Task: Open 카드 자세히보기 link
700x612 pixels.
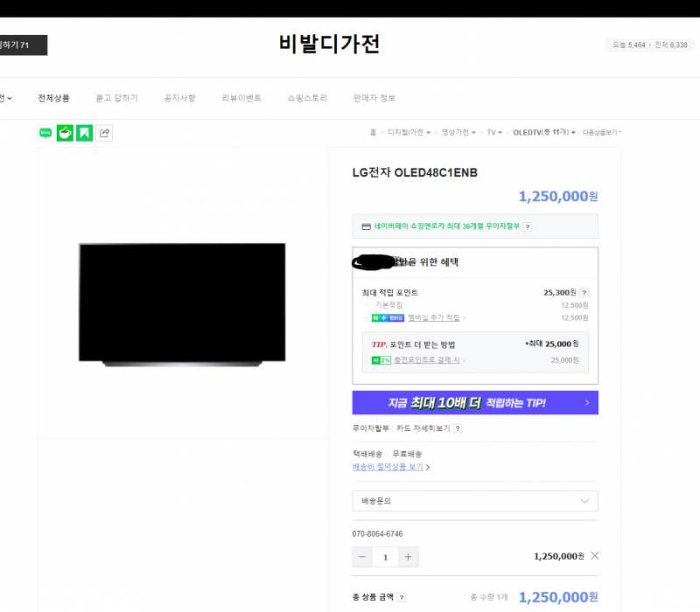Action: tap(423, 428)
